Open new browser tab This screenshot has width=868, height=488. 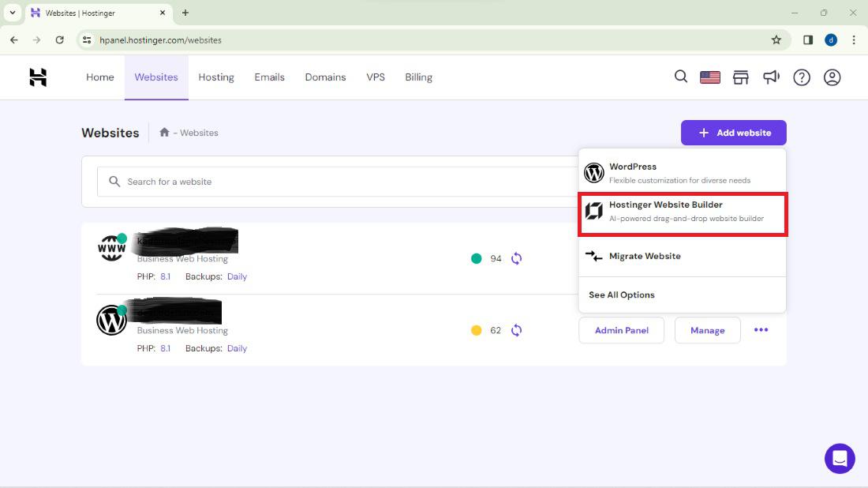[x=185, y=13]
